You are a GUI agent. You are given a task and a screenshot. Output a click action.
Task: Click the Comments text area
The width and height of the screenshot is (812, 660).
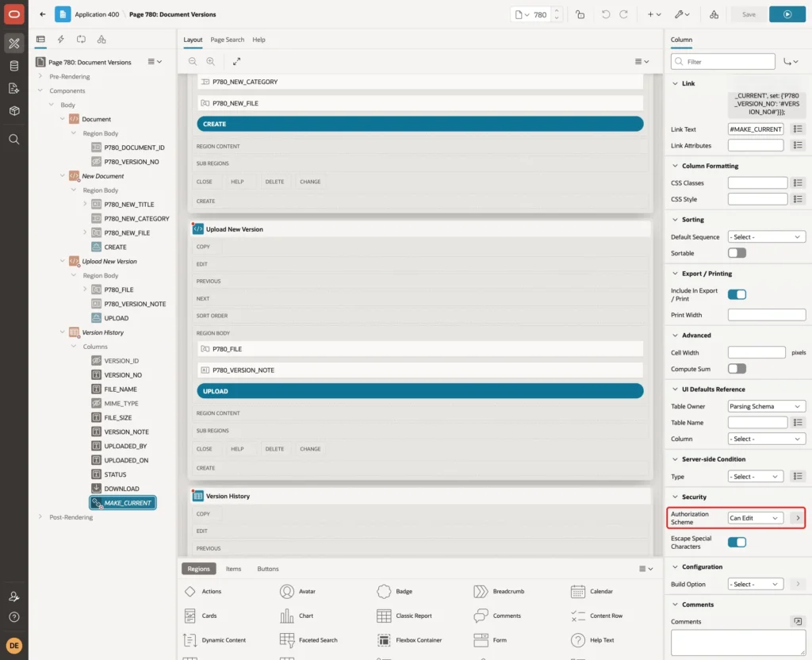pyautogui.click(x=737, y=643)
